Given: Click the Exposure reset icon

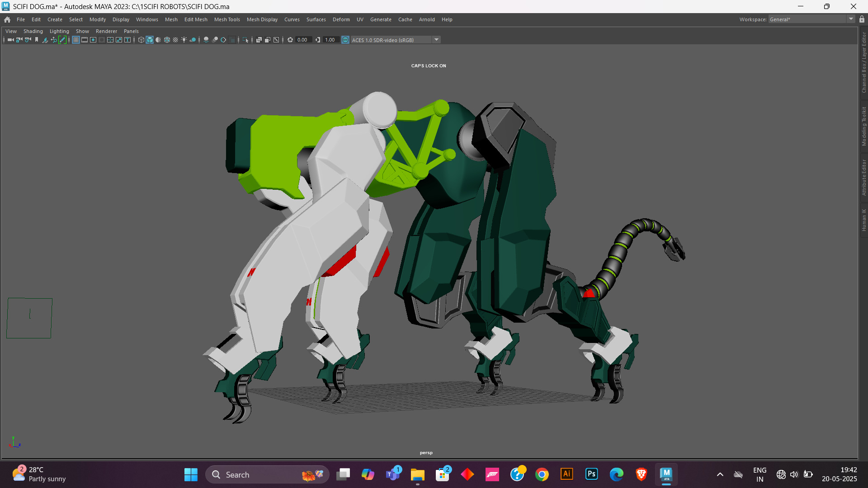Looking at the screenshot, I should click(290, 40).
